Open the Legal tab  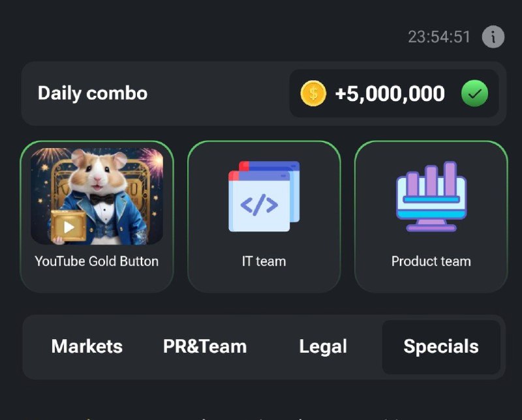point(323,347)
